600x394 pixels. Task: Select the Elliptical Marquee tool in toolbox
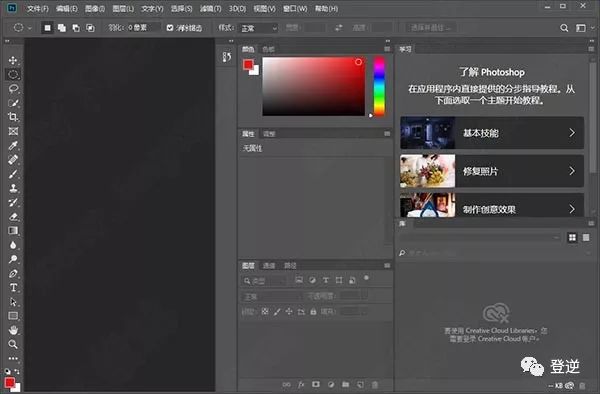pyautogui.click(x=13, y=75)
